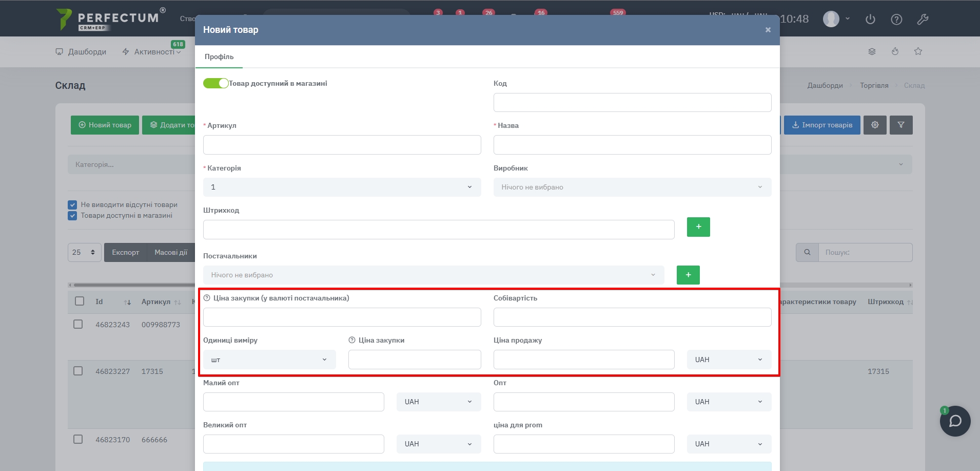Viewport: 980px width, 471px height.
Task: Click the layers stack icon
Action: point(872,51)
